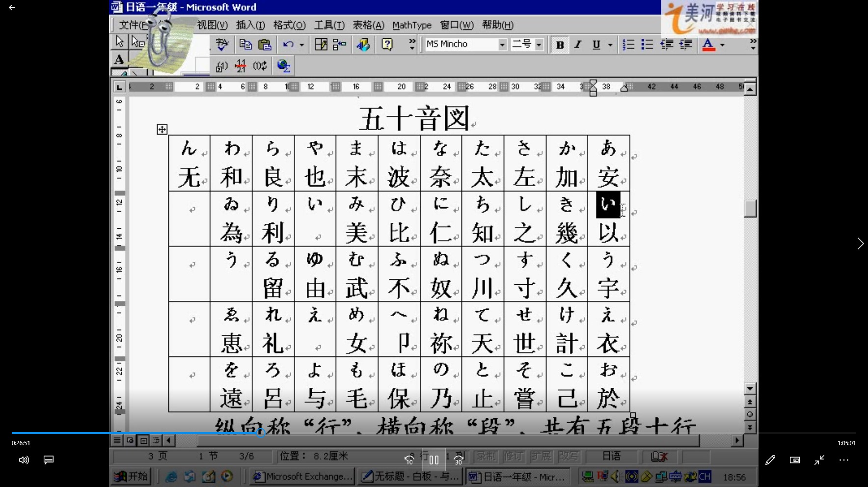Expand more formatting toolbar buttons chevron
The height and width of the screenshot is (487, 868).
point(753,45)
